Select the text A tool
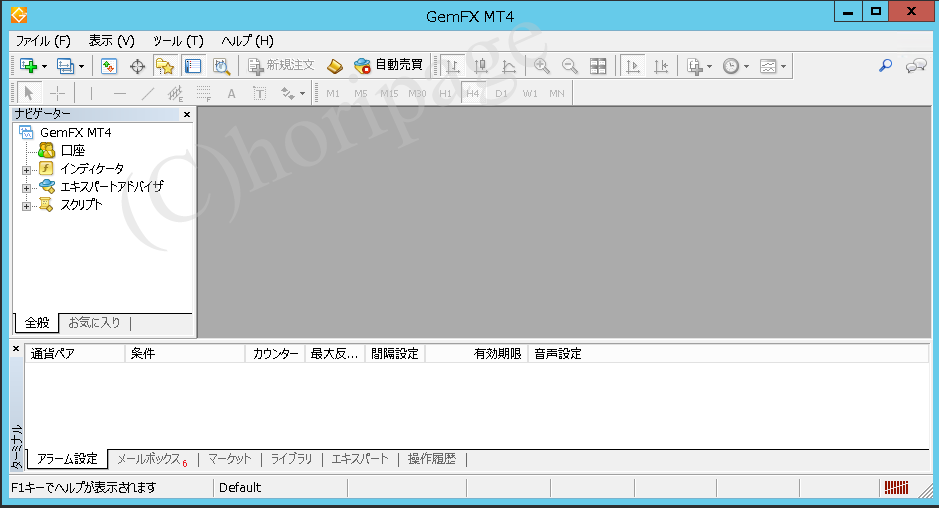The image size is (939, 508). (231, 93)
